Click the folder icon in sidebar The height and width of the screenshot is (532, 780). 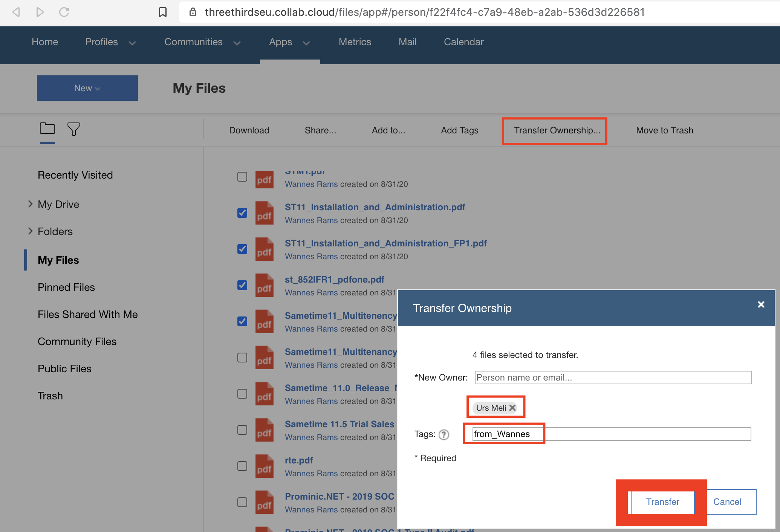(x=47, y=129)
